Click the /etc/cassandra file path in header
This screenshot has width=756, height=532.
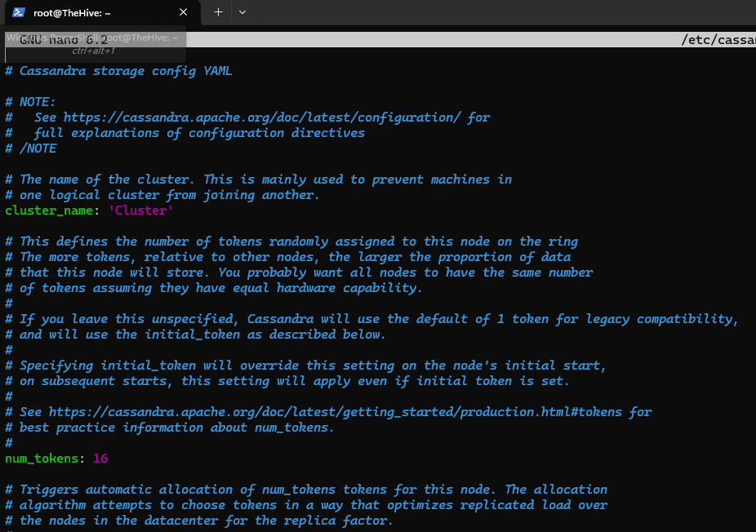718,39
